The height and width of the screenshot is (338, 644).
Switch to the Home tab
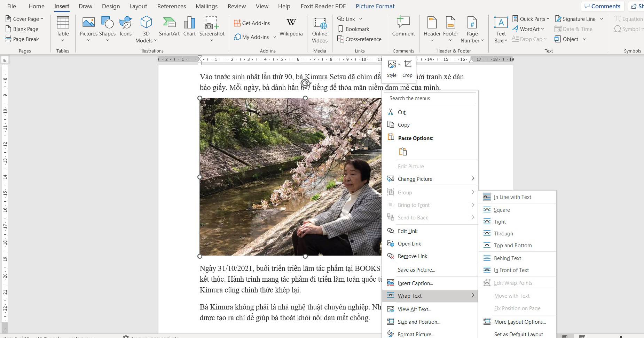(37, 6)
